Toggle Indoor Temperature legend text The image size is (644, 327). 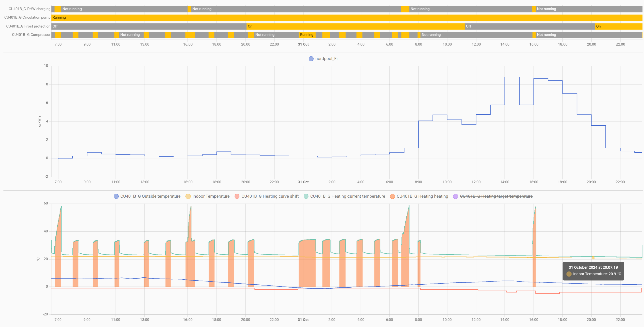pyautogui.click(x=211, y=196)
